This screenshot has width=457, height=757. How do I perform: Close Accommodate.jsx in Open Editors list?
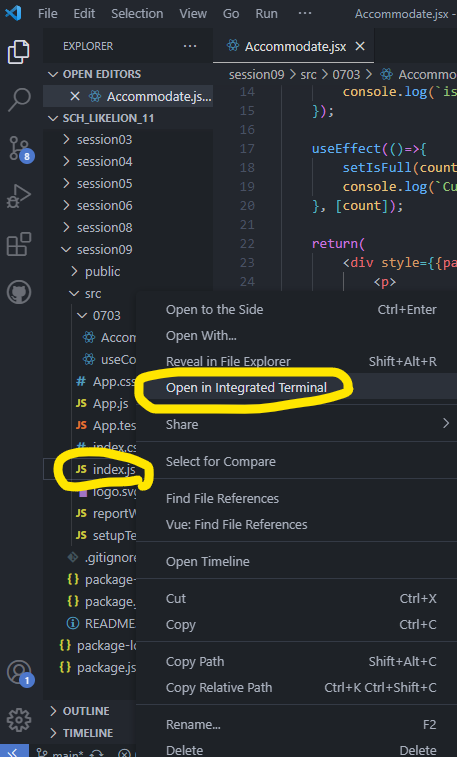click(x=75, y=97)
